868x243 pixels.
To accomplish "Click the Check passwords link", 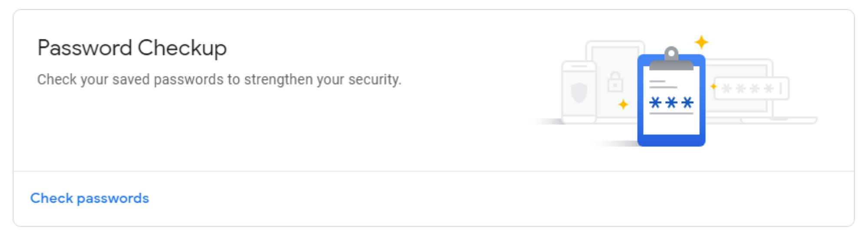I will pyautogui.click(x=89, y=198).
